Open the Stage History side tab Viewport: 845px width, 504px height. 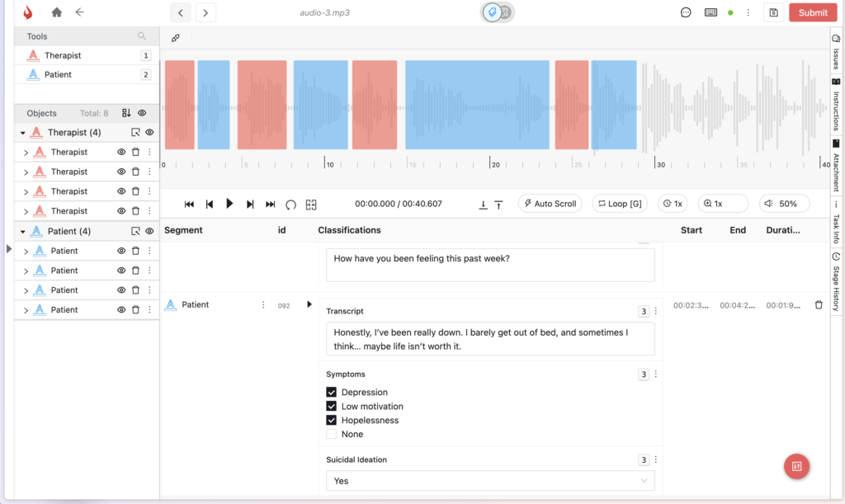pos(836,282)
